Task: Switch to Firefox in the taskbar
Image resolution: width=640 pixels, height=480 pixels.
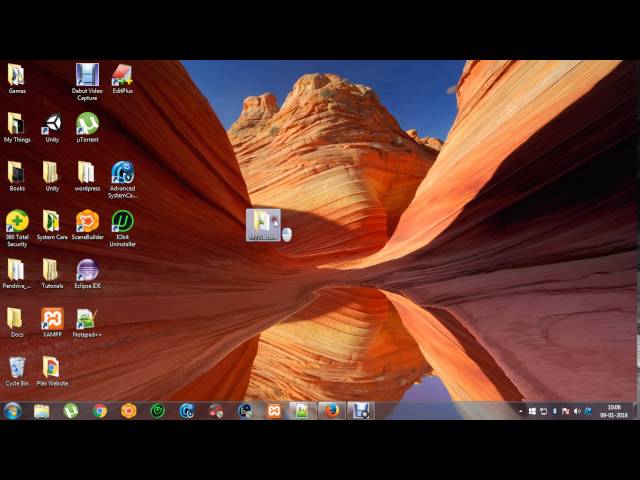Action: (x=331, y=410)
